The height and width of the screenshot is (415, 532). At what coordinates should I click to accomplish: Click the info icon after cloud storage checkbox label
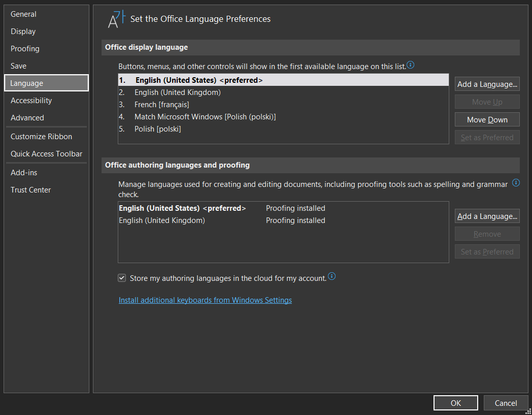click(x=332, y=276)
